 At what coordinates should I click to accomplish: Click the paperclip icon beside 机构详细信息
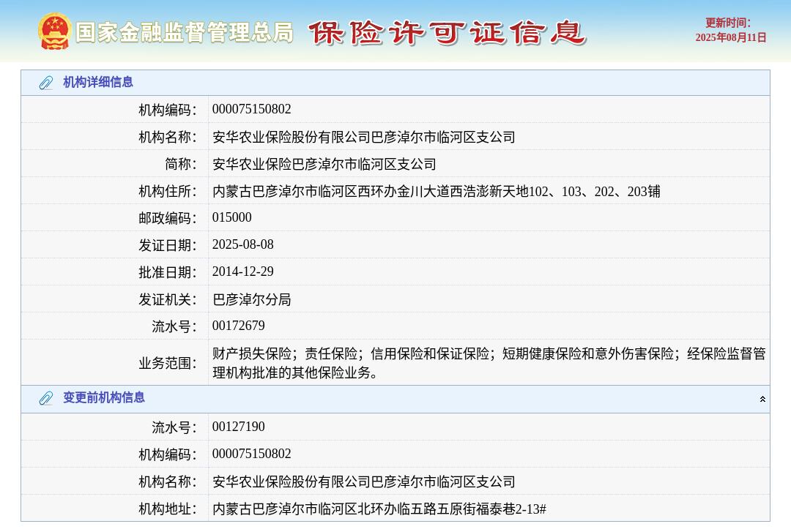[46, 83]
